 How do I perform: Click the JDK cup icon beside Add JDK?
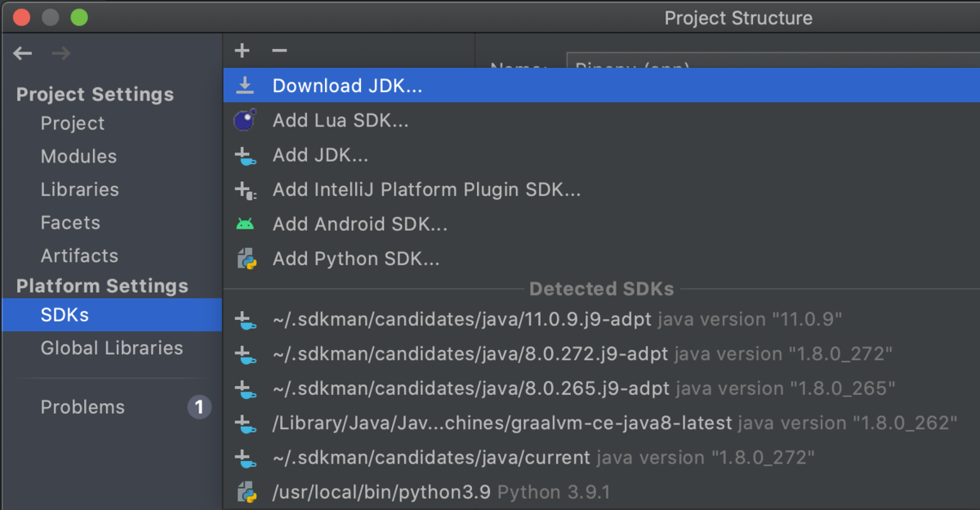pos(245,155)
